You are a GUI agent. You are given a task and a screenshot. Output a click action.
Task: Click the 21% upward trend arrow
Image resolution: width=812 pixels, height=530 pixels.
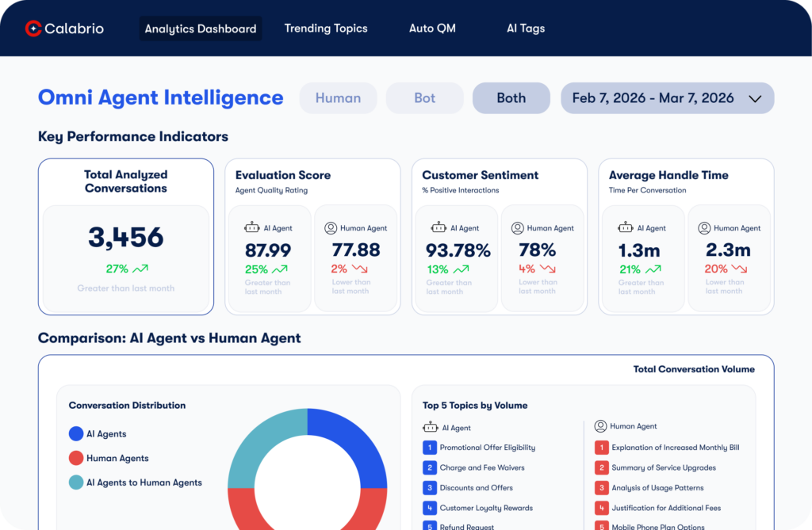(653, 269)
